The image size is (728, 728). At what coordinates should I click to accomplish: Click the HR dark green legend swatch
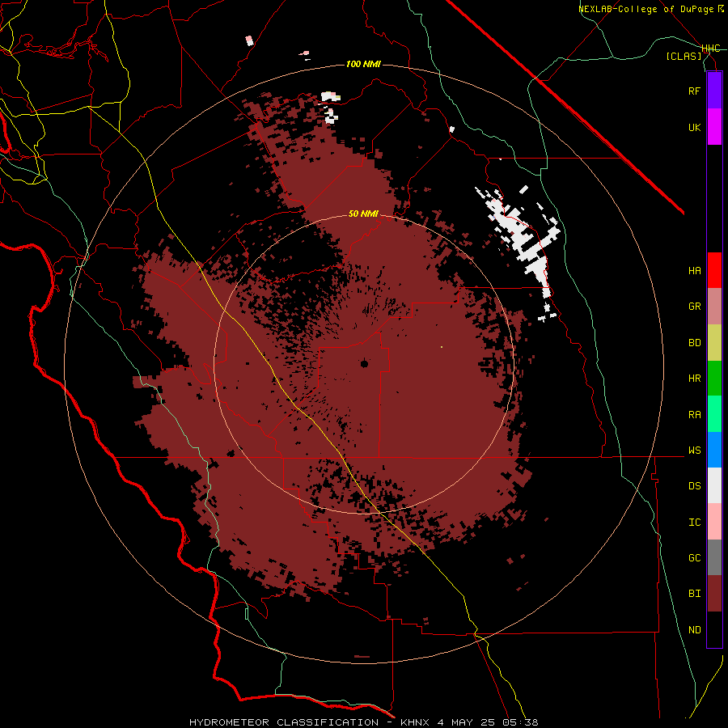click(714, 379)
